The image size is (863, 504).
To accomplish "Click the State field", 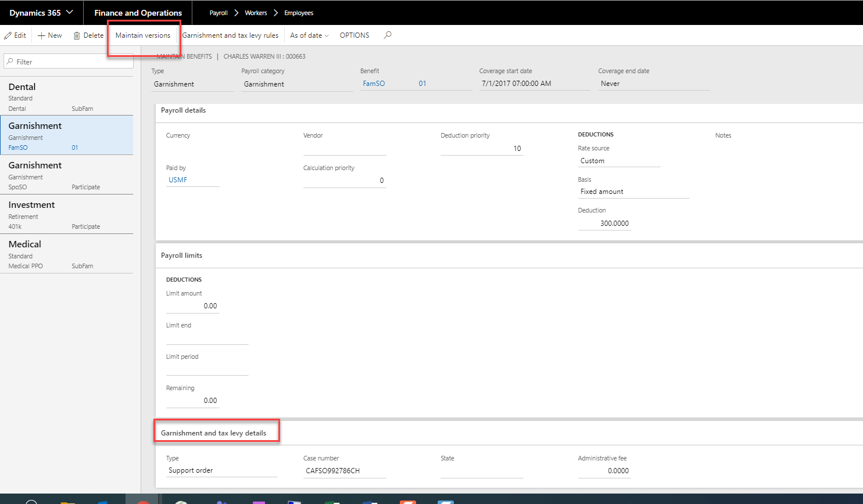I will pos(482,471).
